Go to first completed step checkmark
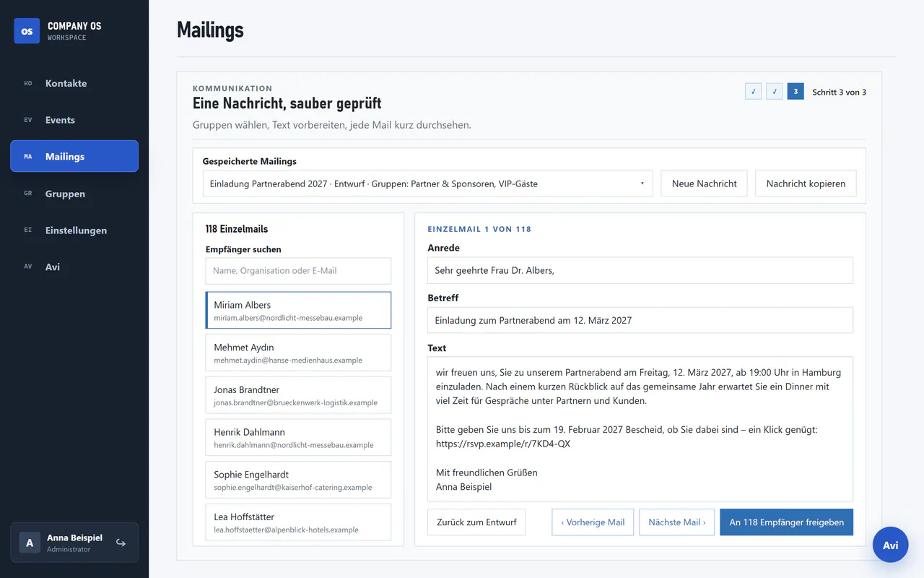 pos(753,92)
